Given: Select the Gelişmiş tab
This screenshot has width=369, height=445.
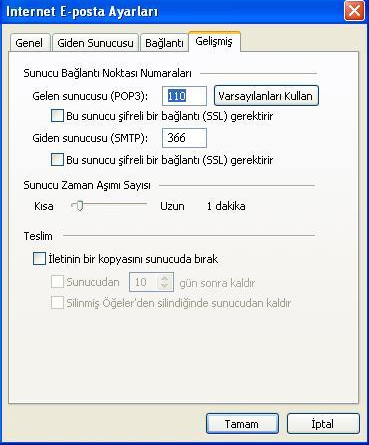Looking at the screenshot, I should (214, 41).
